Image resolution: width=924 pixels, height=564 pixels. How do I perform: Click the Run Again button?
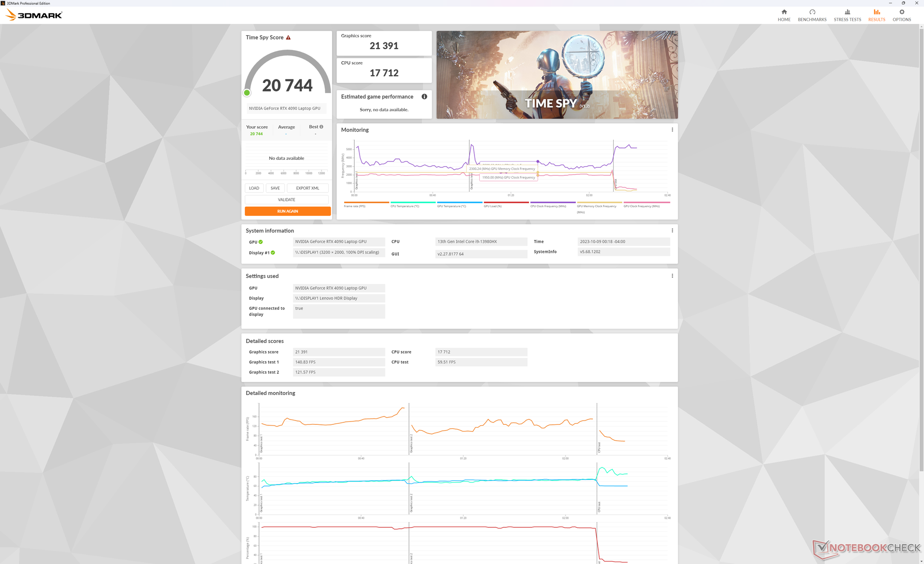[x=287, y=211]
